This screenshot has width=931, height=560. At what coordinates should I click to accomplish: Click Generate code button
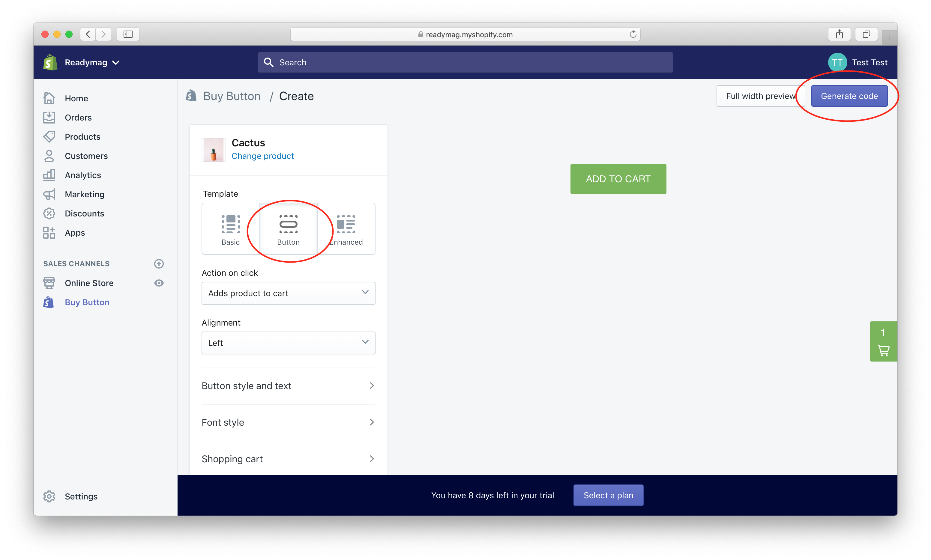[849, 96]
